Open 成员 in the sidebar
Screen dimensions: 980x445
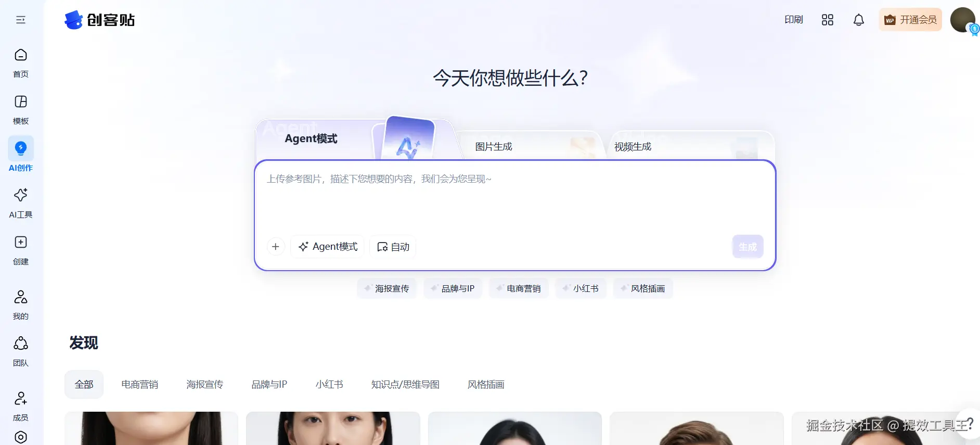[21, 406]
